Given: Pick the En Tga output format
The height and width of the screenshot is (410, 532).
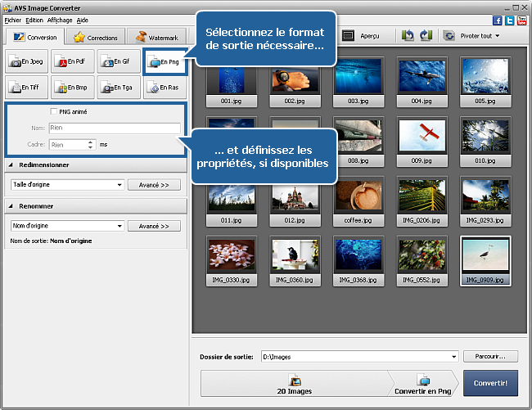Looking at the screenshot, I should (x=119, y=88).
